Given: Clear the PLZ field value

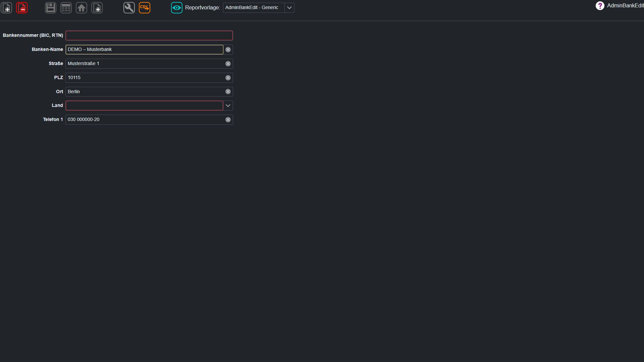Looking at the screenshot, I should pos(228,78).
